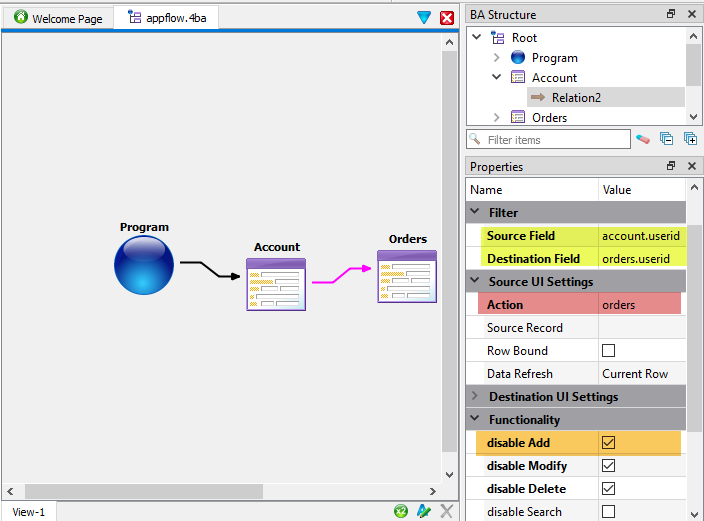
Task: Click the eraser icon to clear filter
Action: click(643, 139)
